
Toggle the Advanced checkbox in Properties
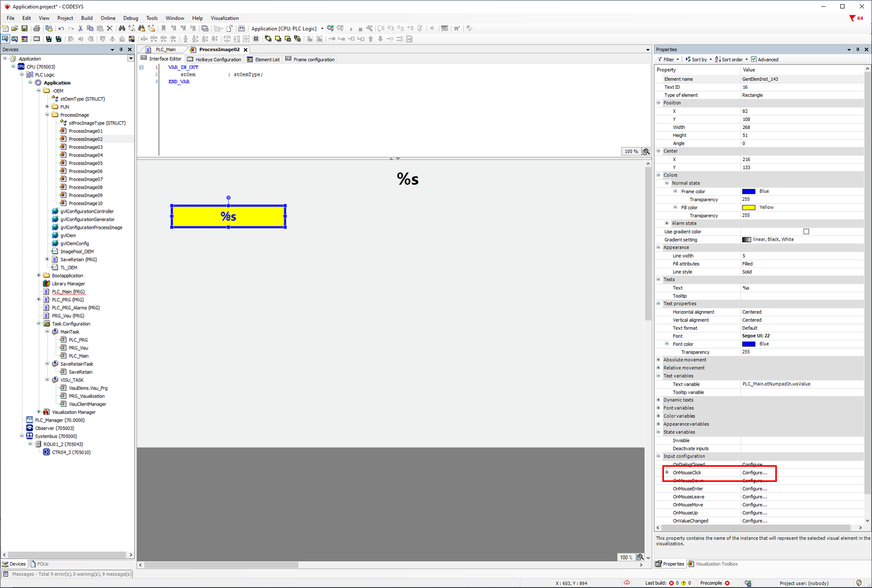[754, 60]
